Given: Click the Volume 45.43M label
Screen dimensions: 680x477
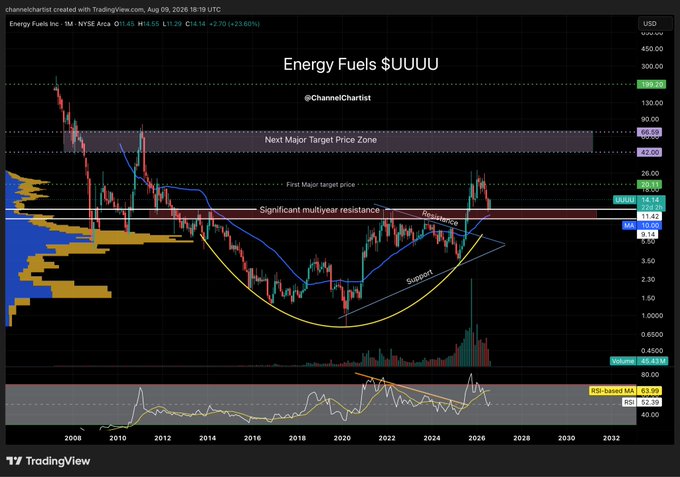Looking at the screenshot, I should (639, 361).
